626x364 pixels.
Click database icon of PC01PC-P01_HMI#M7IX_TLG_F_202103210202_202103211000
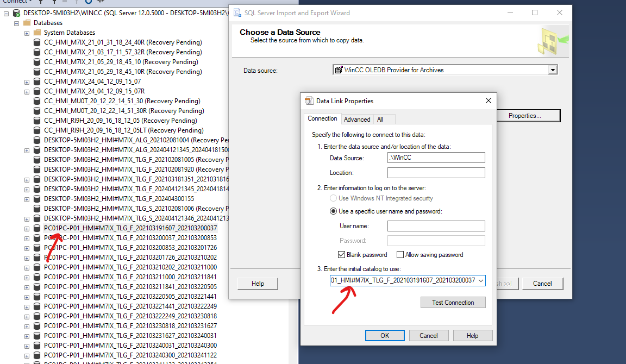[x=37, y=267]
